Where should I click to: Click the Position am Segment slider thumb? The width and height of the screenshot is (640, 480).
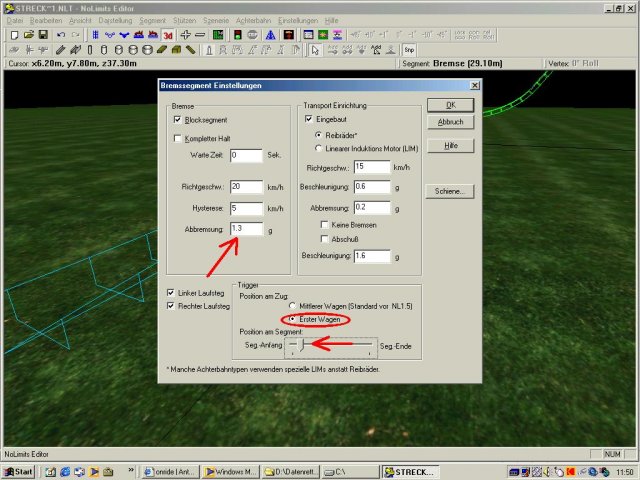[x=301, y=345]
